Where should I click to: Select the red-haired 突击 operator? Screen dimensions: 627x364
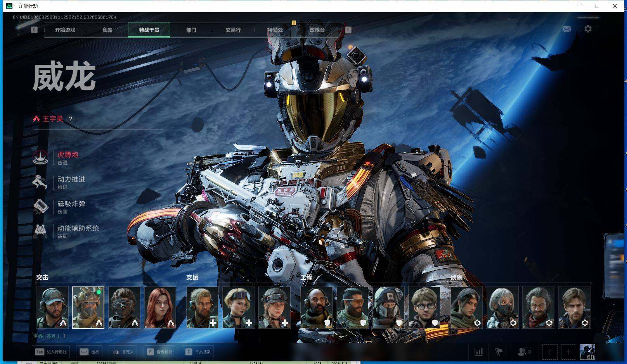[x=160, y=307]
